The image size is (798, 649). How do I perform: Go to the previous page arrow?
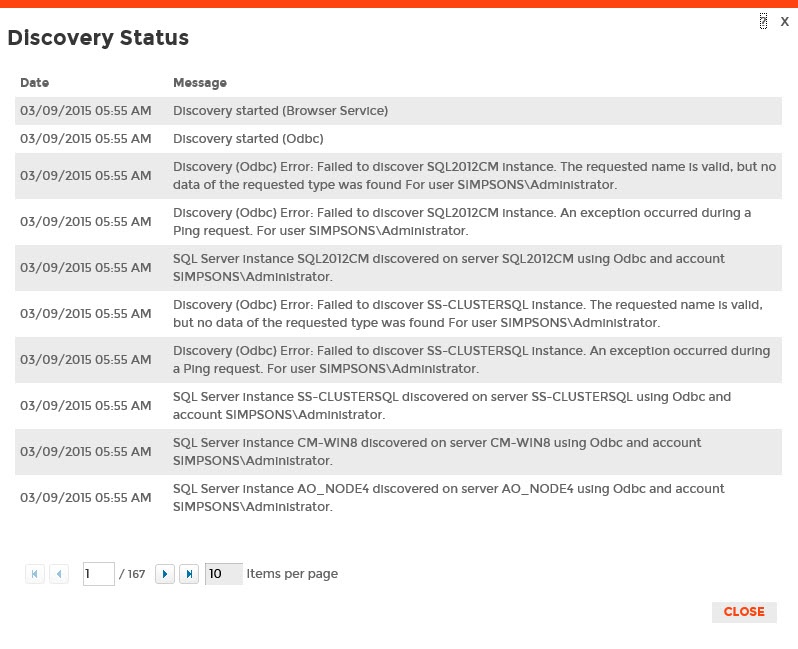click(59, 574)
